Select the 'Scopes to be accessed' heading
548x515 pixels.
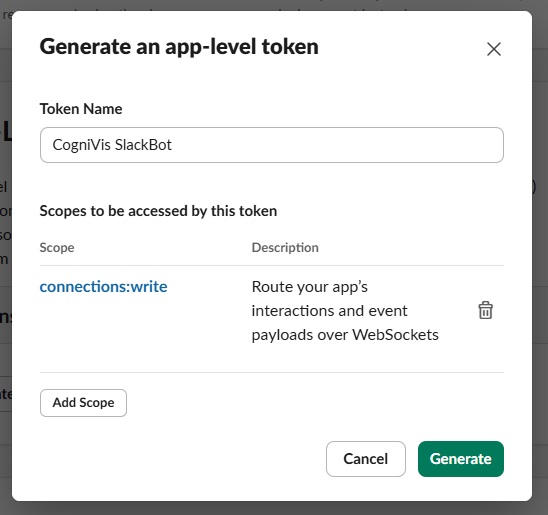point(158,211)
